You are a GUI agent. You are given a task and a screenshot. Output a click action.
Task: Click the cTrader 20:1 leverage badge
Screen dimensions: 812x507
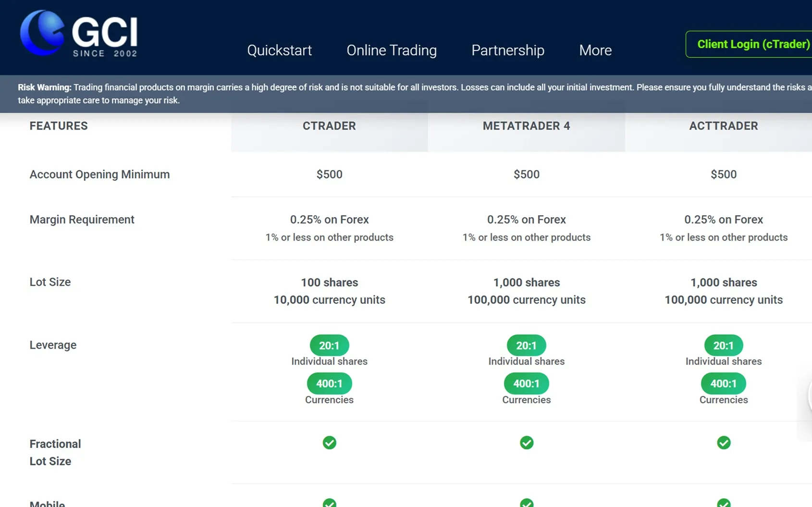(x=329, y=345)
